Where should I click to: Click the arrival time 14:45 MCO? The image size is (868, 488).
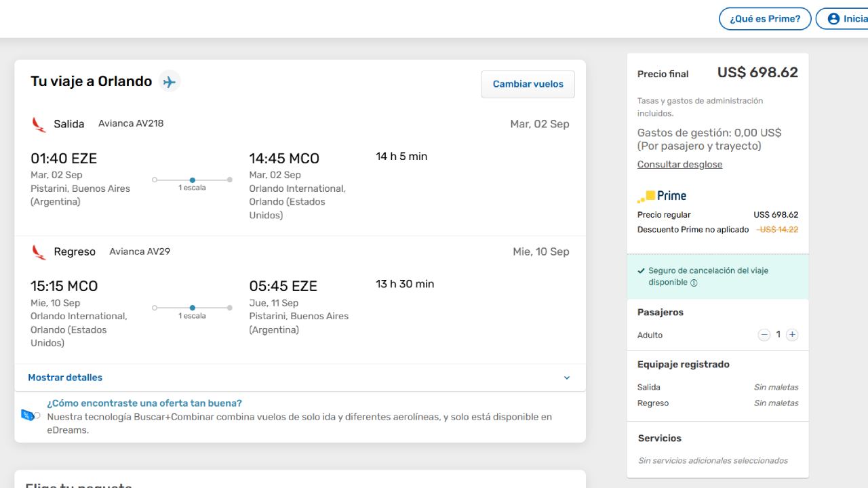pos(284,159)
